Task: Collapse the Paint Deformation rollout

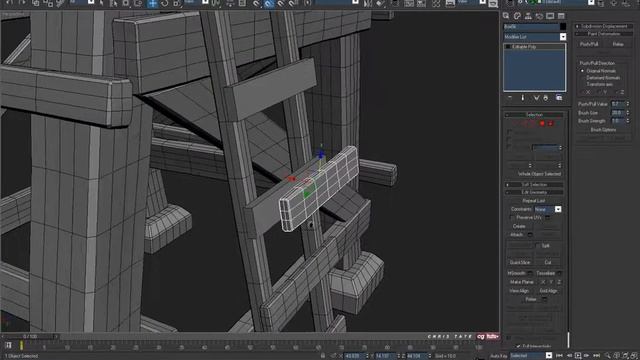Action: click(604, 34)
